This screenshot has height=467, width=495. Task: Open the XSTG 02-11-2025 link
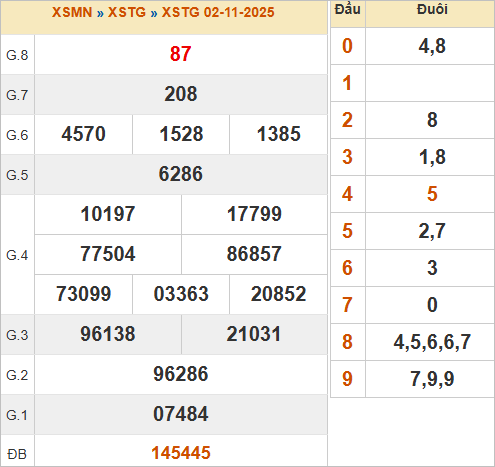218,12
